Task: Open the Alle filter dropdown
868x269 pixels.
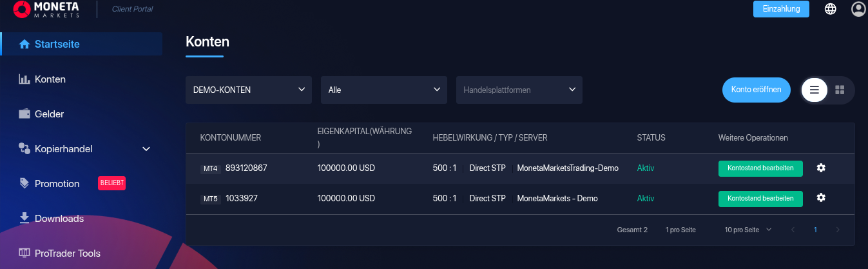Action: click(383, 90)
